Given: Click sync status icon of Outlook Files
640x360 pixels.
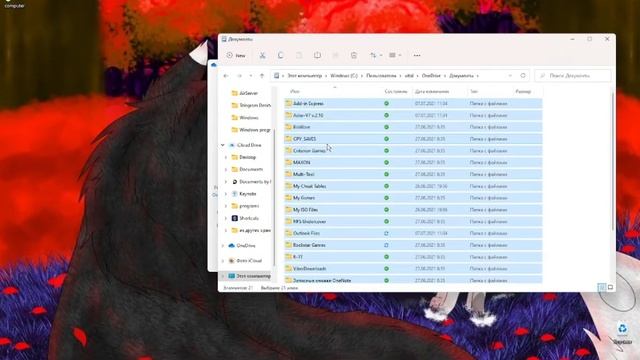Looking at the screenshot, I should [386, 233].
